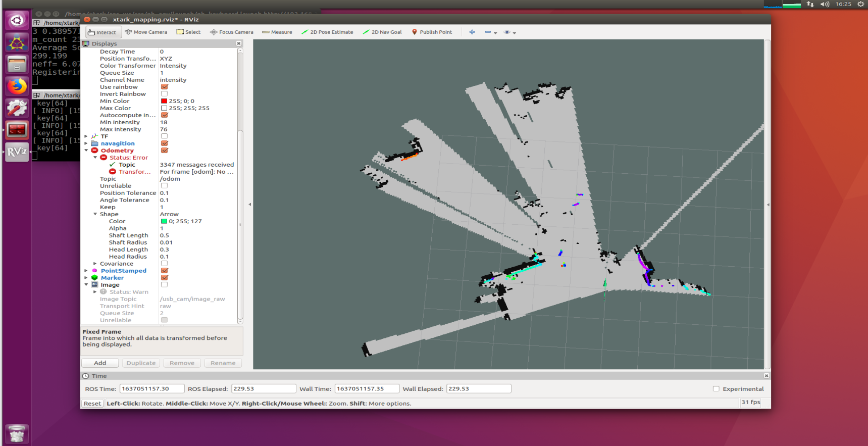Activate the 2D Nav Goal tool
868x446 pixels.
(x=382, y=32)
